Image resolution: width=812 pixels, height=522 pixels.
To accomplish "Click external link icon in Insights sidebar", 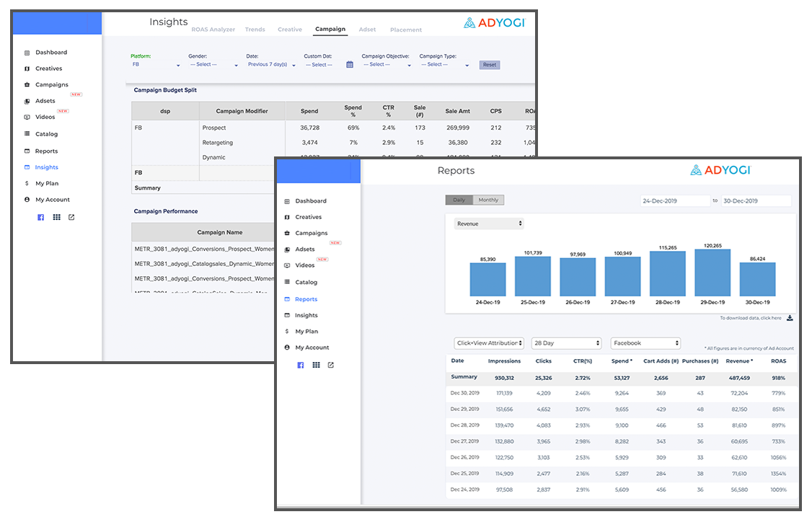I will point(71,217).
